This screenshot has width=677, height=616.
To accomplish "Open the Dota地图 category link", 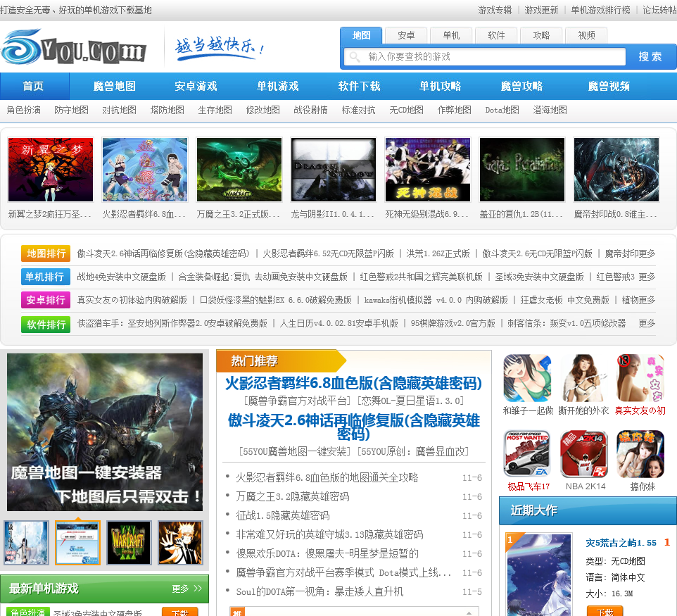I will [502, 110].
